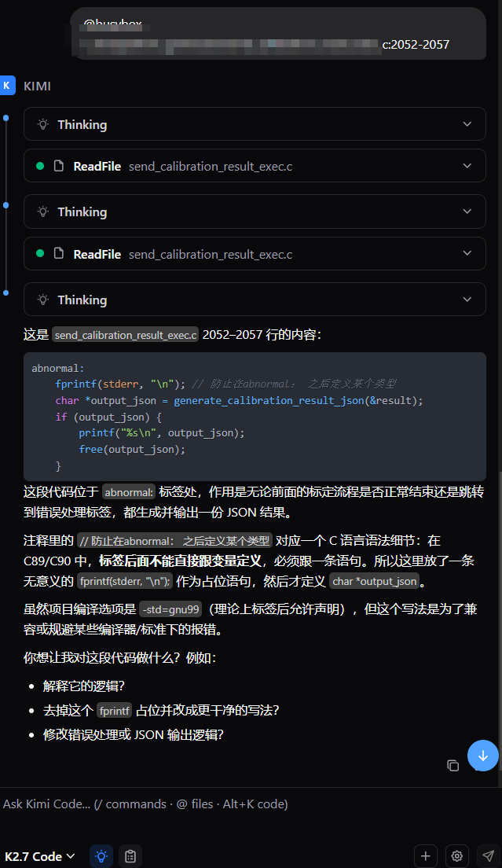
Task: Click the file icon in the upper ReadFile row
Action: [x=59, y=166]
